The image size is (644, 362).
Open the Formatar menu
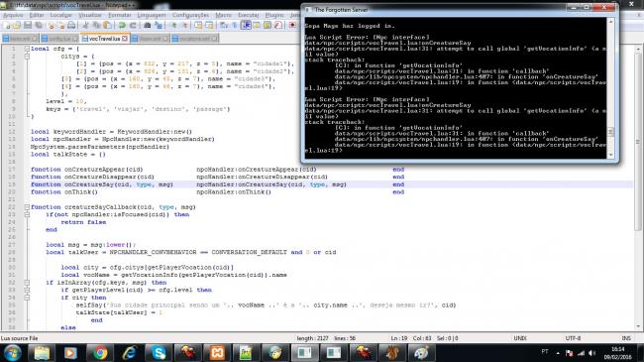pyautogui.click(x=120, y=15)
